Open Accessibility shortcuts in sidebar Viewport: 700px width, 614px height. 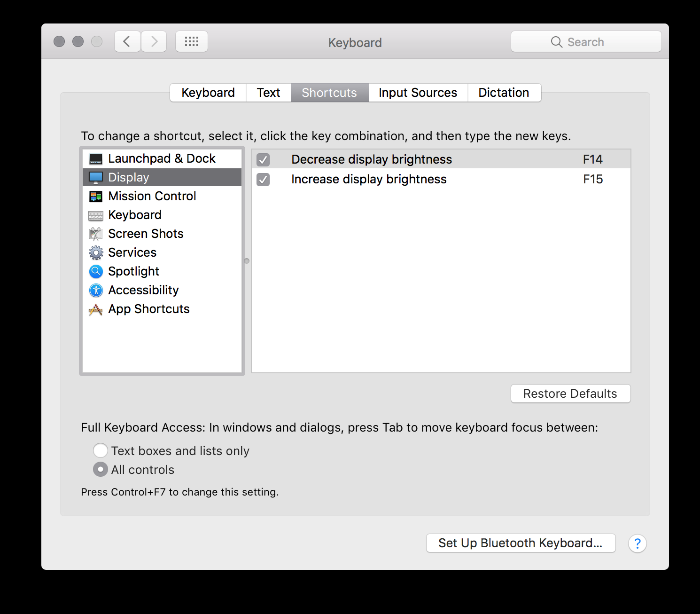coord(95,290)
